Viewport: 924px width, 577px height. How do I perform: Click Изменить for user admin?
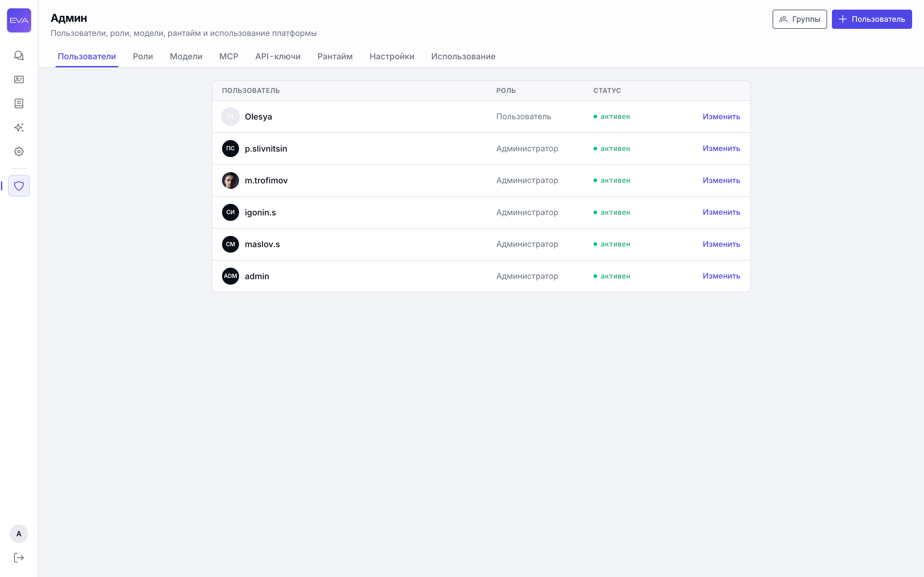point(721,276)
